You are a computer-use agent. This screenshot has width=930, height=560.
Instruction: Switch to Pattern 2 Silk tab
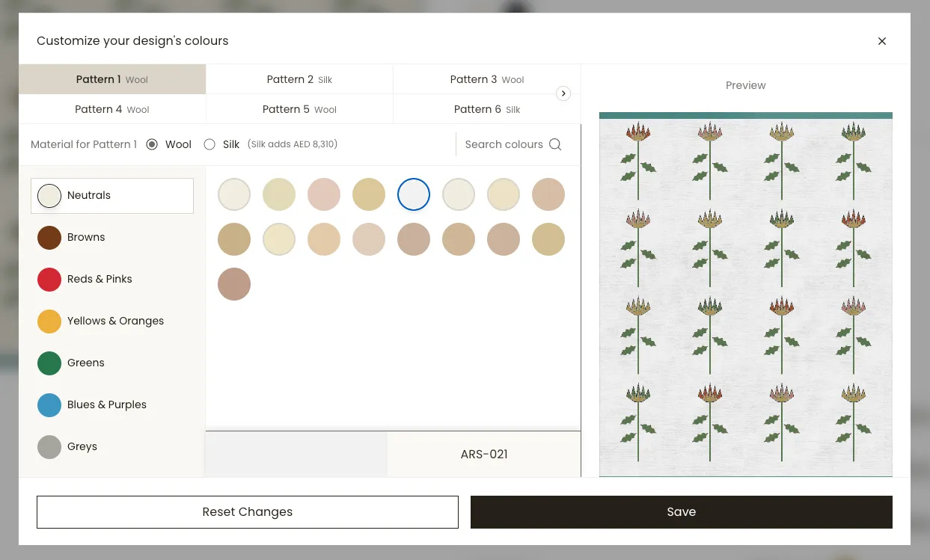pos(299,79)
